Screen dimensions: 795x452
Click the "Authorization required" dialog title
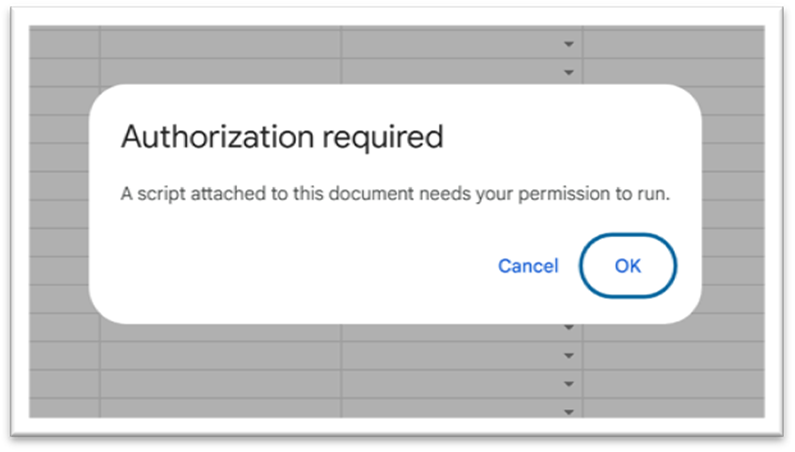(281, 137)
